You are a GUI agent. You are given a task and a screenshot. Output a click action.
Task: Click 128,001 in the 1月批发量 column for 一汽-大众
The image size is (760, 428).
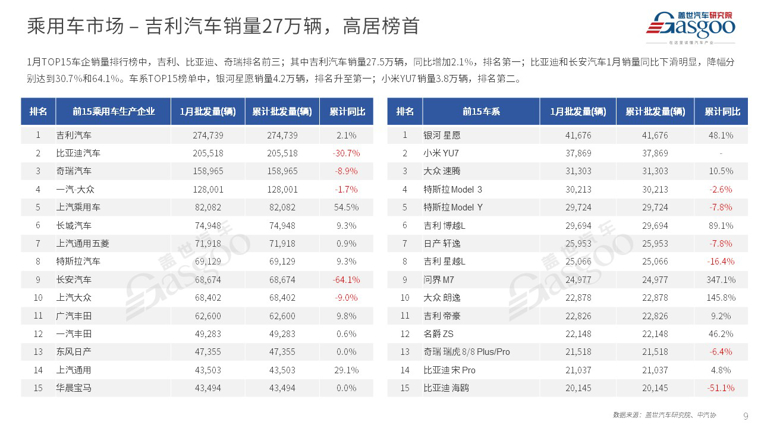(208, 190)
